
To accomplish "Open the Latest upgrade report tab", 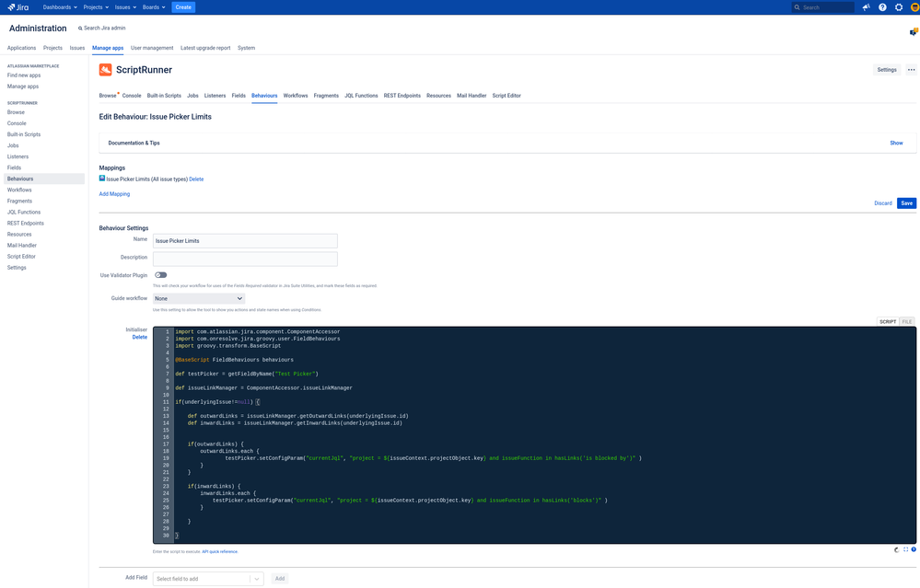I will (205, 48).
